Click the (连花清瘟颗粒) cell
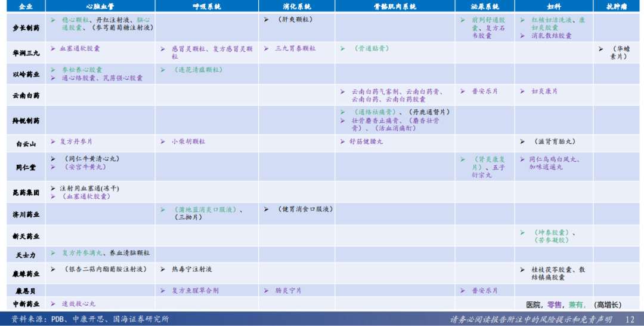Screen dimensions: 644x326 pos(199,70)
